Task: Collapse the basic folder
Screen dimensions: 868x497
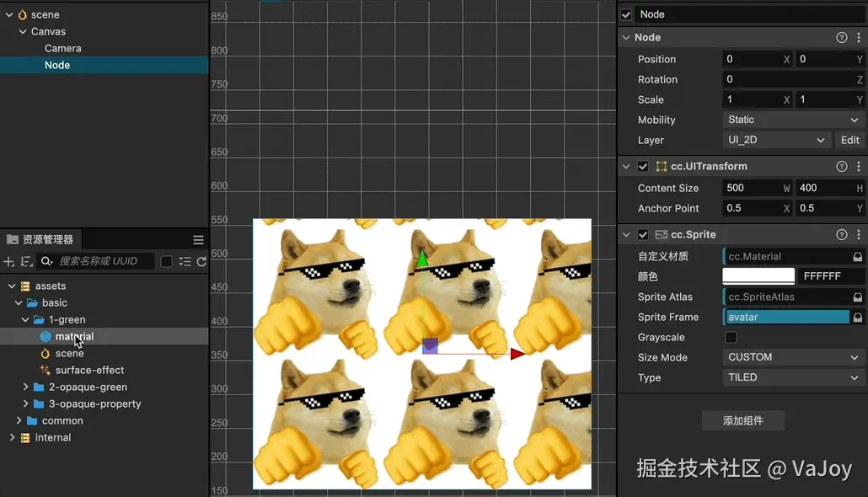Action: (x=19, y=302)
